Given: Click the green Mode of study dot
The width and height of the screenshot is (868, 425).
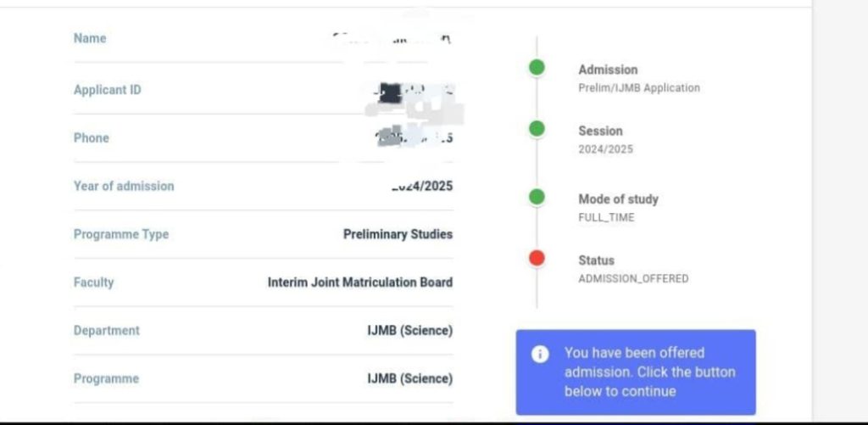Looking at the screenshot, I should 537,197.
